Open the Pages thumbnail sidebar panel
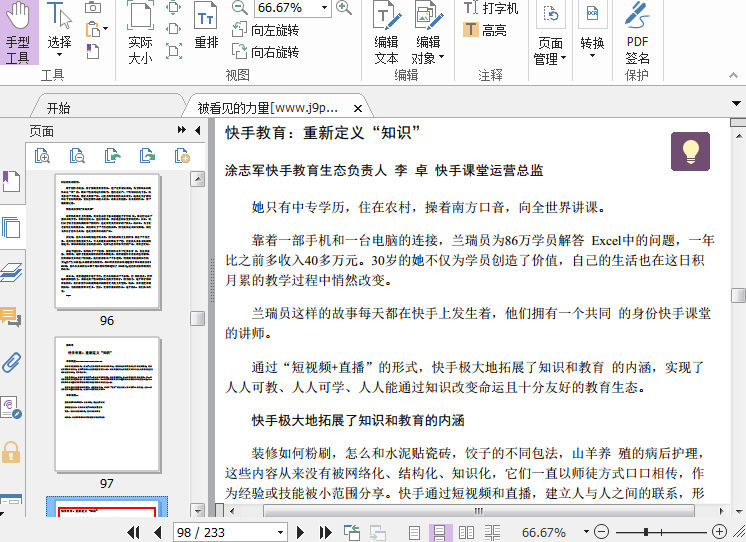The width and height of the screenshot is (746, 542). click(x=11, y=227)
